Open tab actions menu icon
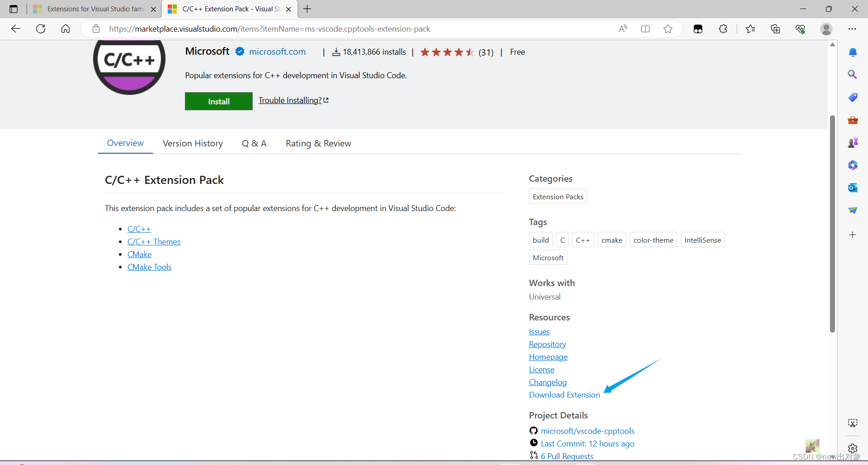This screenshot has height=465, width=868. coord(14,9)
